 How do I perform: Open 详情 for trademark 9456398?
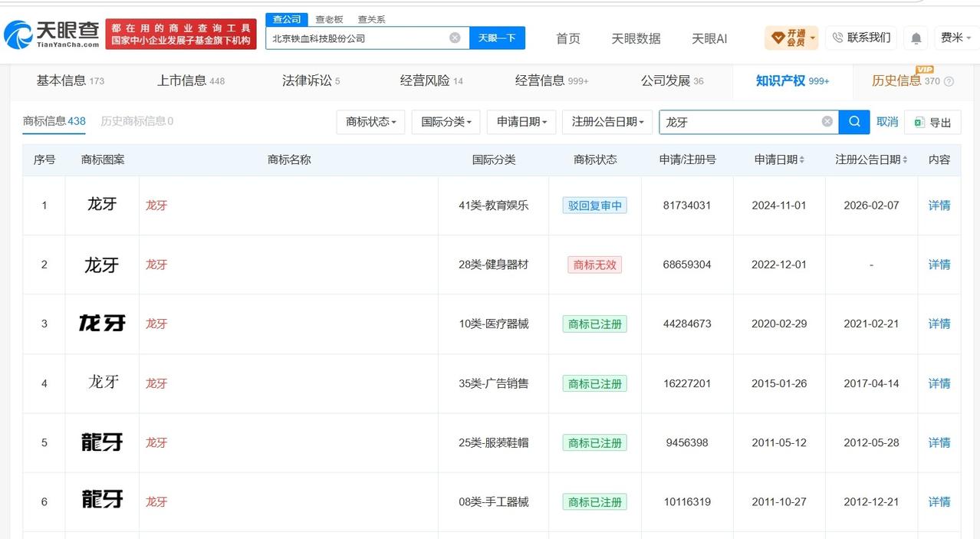(x=939, y=442)
